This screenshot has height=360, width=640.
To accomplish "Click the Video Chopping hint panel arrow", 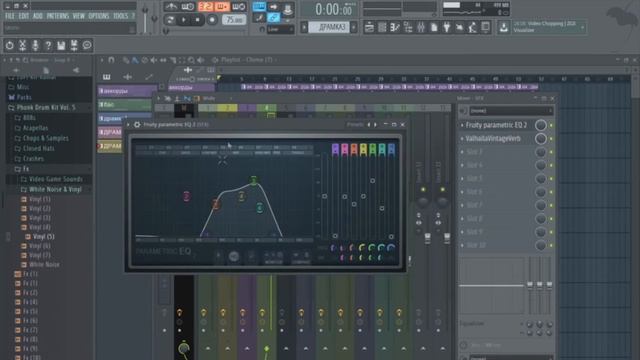I will point(582,27).
